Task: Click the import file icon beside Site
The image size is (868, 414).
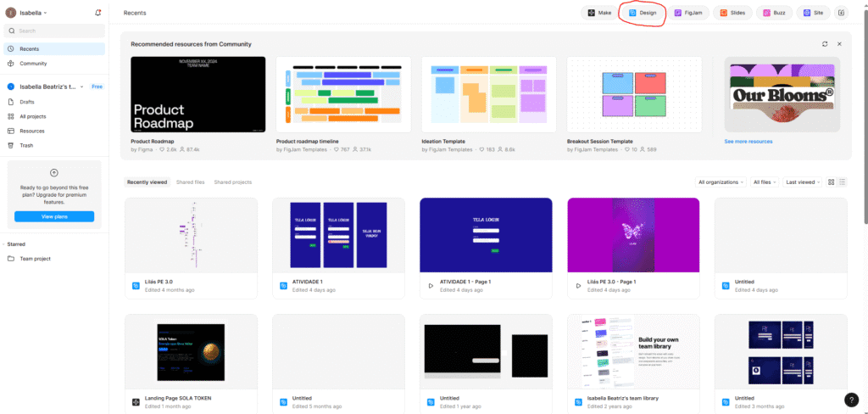Action: 841,13
